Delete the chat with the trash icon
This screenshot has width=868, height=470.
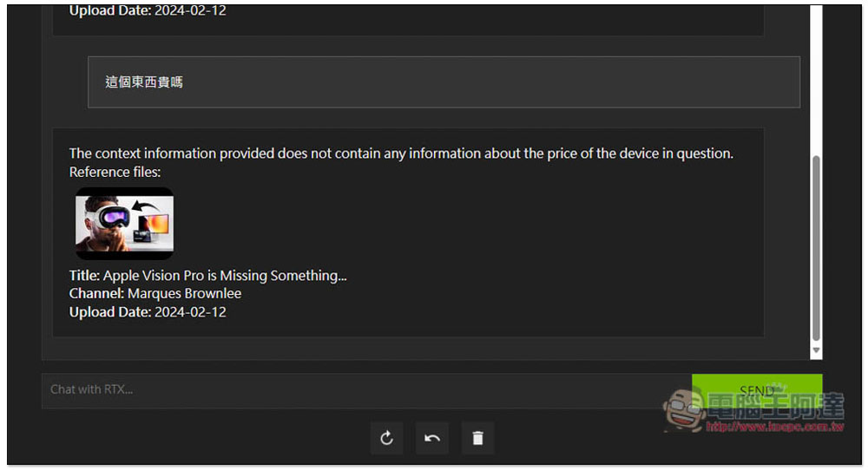pos(477,438)
